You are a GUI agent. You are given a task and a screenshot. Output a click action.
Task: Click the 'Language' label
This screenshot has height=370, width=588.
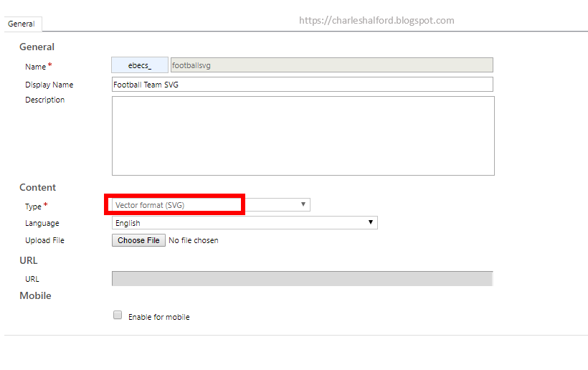[42, 223]
